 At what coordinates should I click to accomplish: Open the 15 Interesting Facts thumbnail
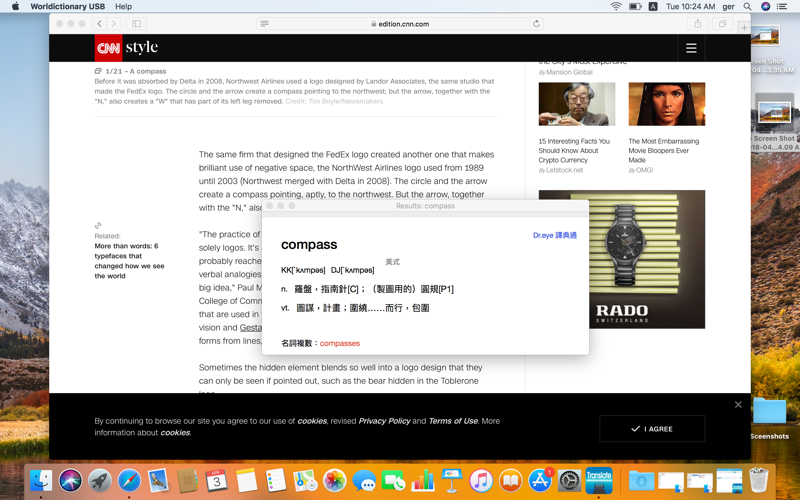(577, 104)
